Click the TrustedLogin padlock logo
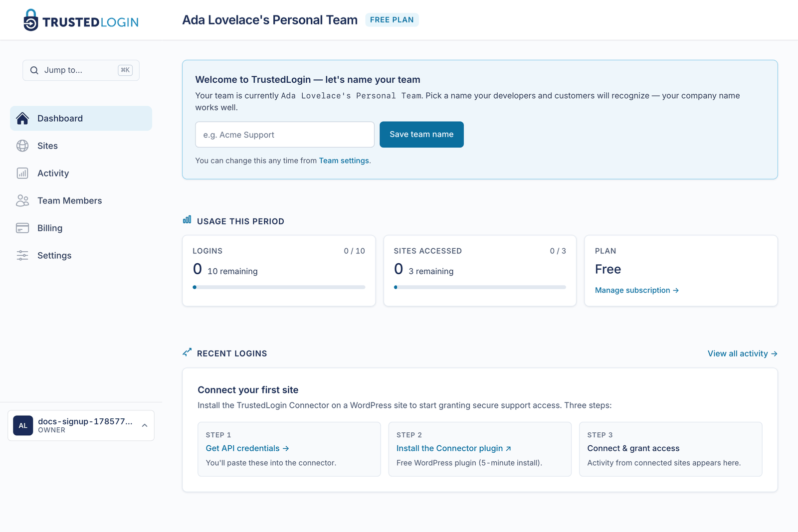This screenshot has width=798, height=532. (31, 20)
